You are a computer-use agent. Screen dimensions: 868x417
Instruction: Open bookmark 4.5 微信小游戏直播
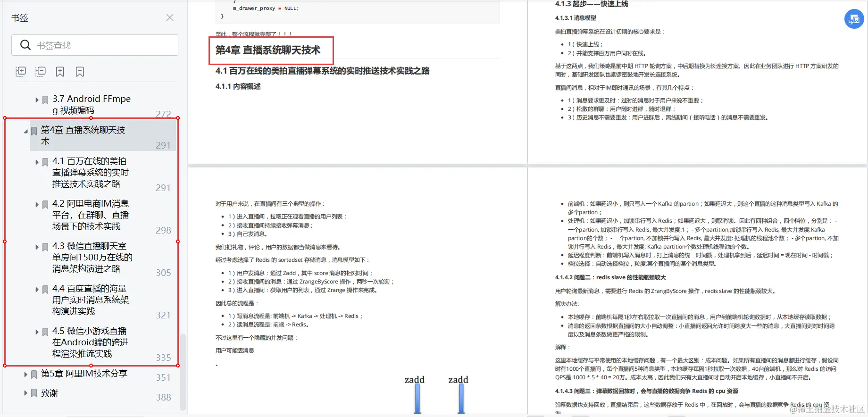pos(90,342)
